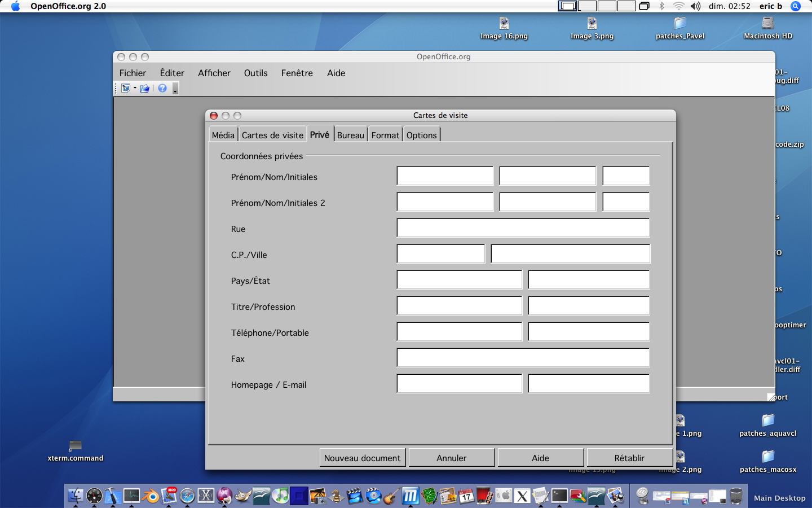Switch to the Bureau tab
812x508 pixels.
pyautogui.click(x=351, y=135)
